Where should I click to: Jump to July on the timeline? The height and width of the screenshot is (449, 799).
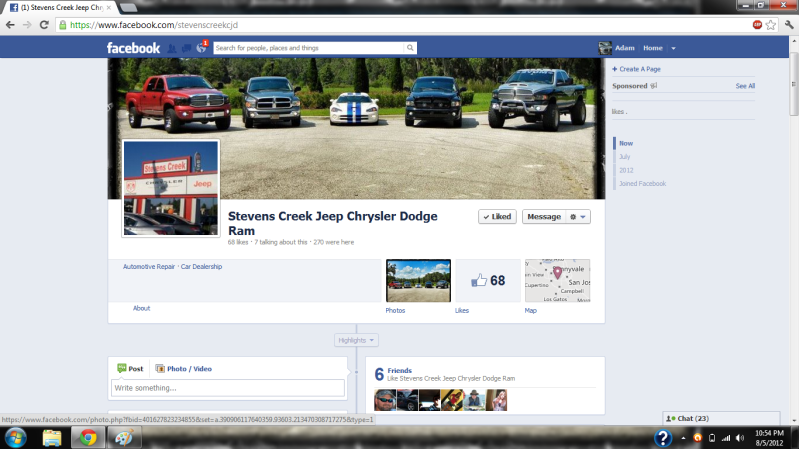[625, 156]
